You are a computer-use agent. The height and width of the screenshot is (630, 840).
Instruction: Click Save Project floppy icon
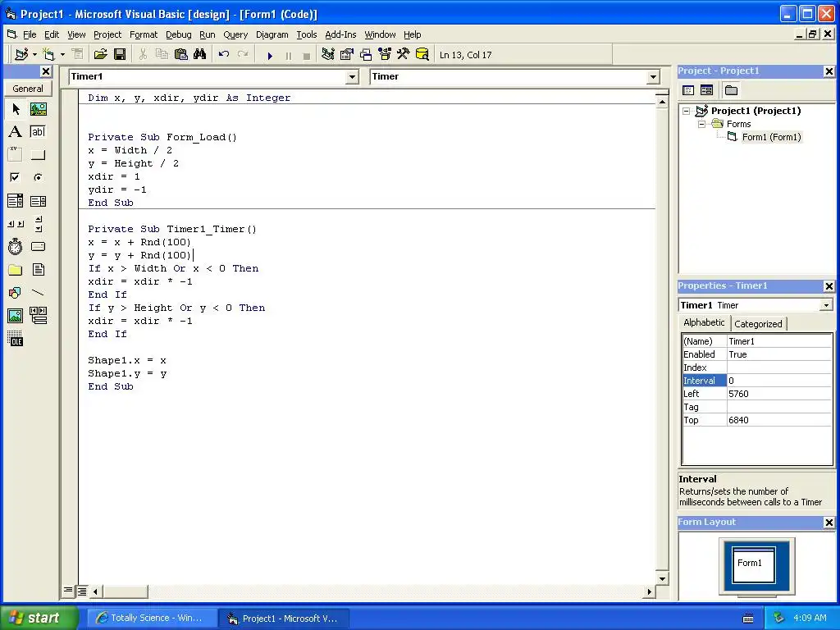point(120,54)
